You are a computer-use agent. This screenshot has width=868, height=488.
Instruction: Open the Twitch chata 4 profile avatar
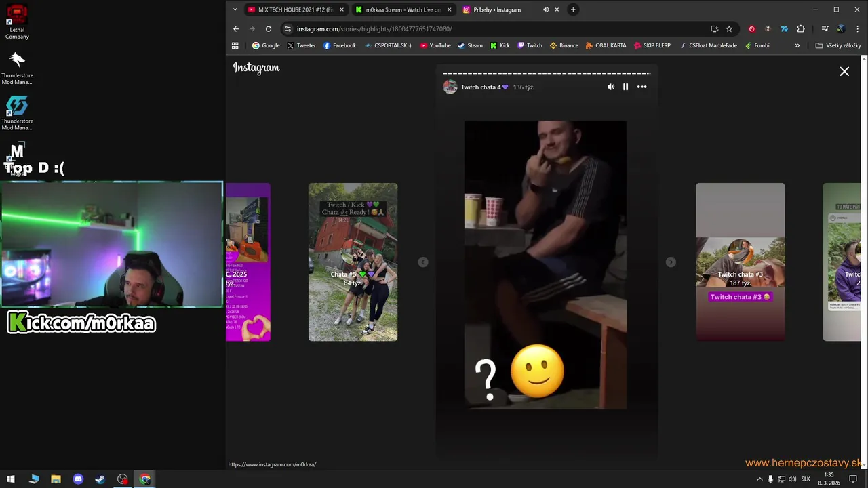click(450, 87)
